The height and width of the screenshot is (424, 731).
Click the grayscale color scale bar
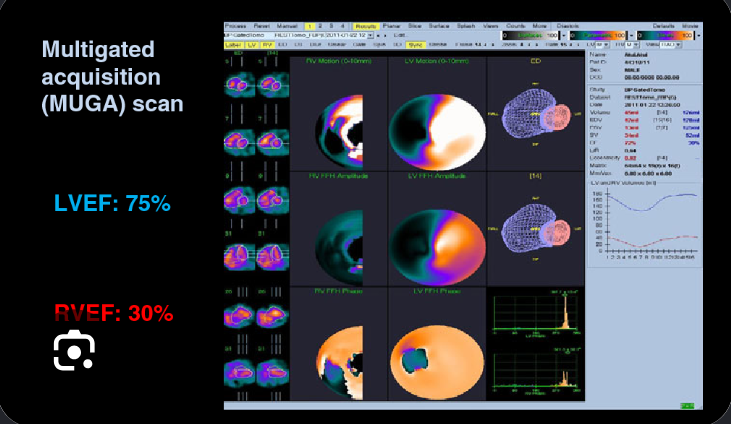[530, 35]
